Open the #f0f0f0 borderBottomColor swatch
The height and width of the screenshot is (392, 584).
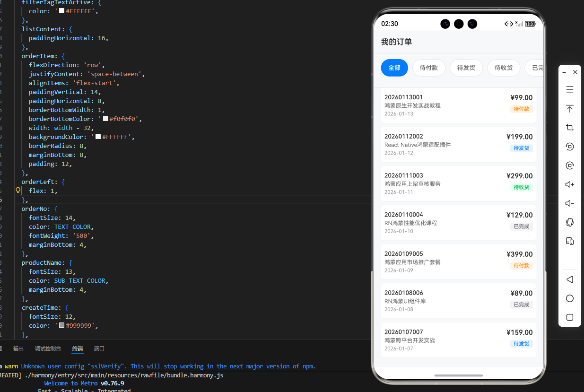pos(105,119)
